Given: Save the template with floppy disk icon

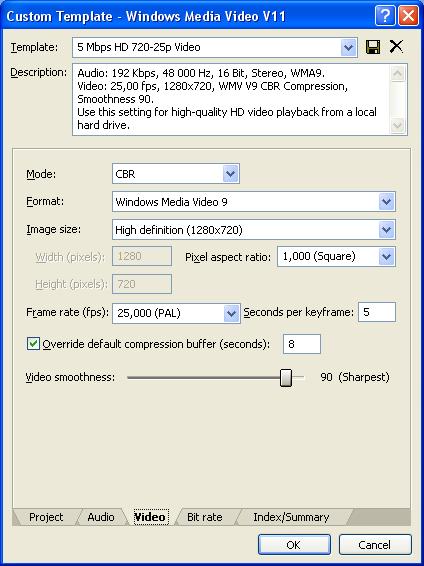Looking at the screenshot, I should 373,47.
